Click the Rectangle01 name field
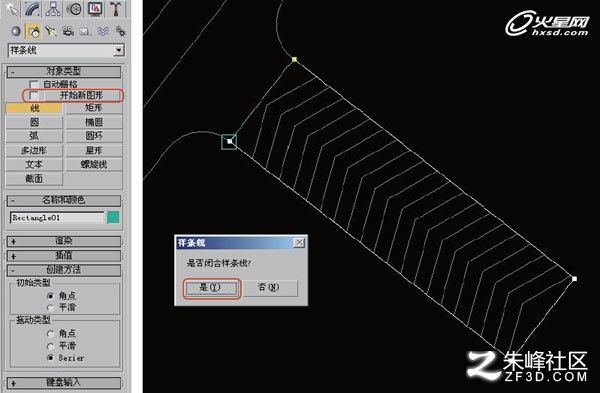The width and height of the screenshot is (600, 393). 57,217
